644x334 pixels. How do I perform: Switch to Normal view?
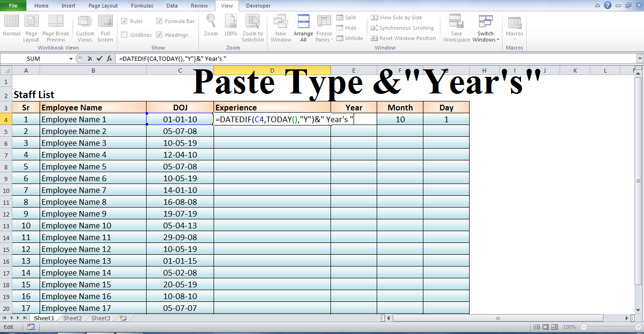click(11, 26)
